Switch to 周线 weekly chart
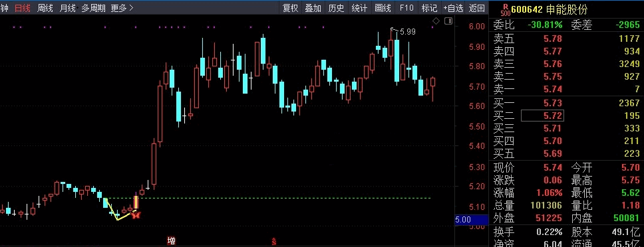Screen dimensions: 644x247 pyautogui.click(x=45, y=8)
